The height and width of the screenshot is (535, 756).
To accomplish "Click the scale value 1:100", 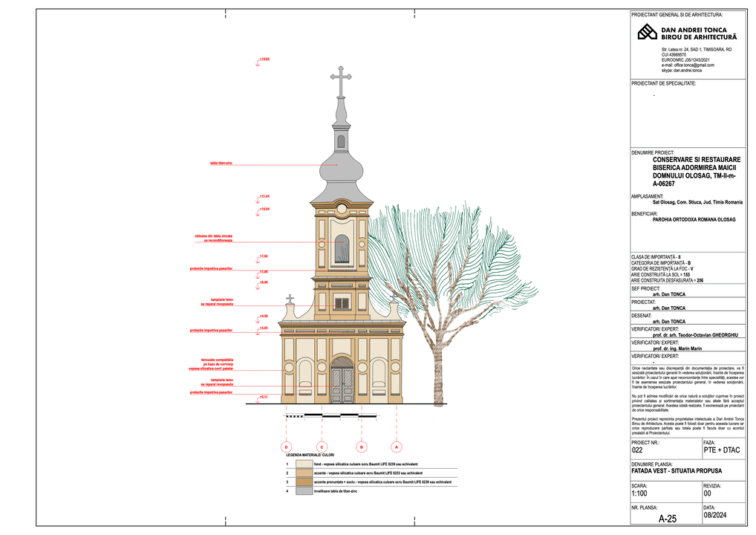I will 639,493.
